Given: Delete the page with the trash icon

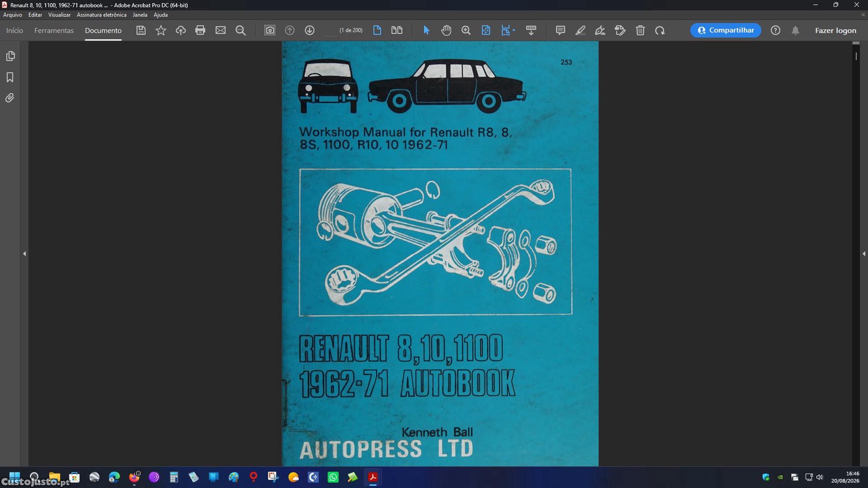Looking at the screenshot, I should 640,30.
